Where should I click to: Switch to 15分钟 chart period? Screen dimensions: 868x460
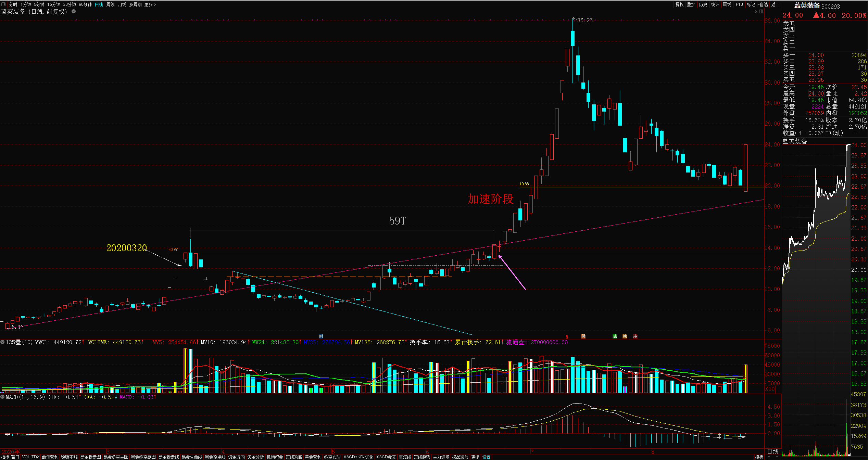coord(54,4)
